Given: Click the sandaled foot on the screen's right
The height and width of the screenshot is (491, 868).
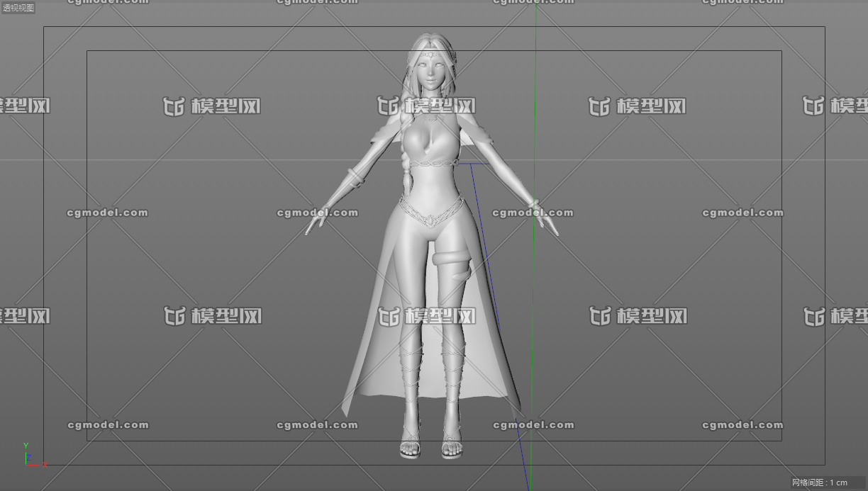Looking at the screenshot, I should (451, 447).
